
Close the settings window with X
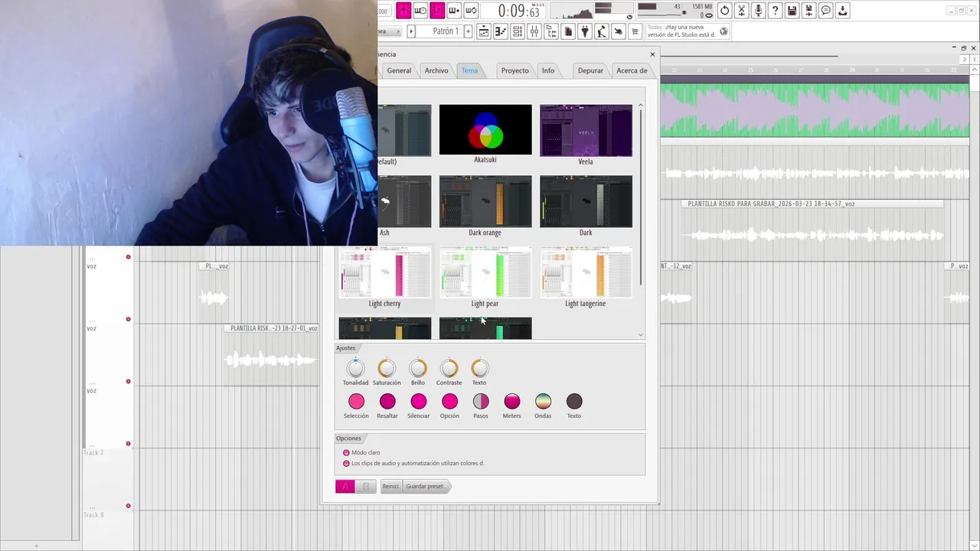(x=652, y=54)
